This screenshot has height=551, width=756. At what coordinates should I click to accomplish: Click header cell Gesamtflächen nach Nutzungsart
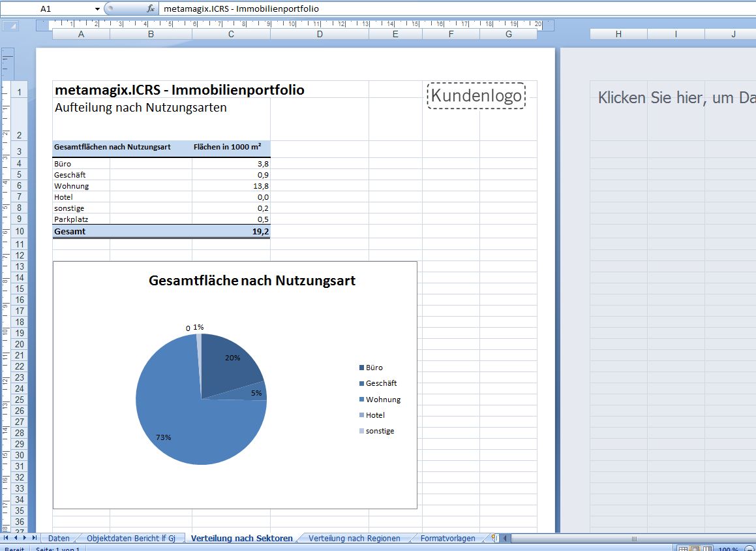(x=112, y=147)
